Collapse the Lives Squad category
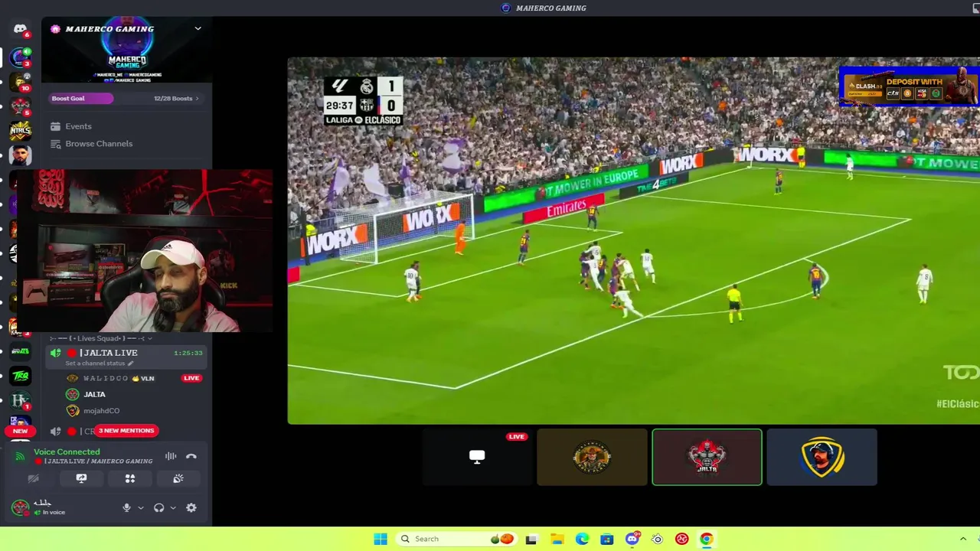This screenshot has width=980, height=551. 101,338
